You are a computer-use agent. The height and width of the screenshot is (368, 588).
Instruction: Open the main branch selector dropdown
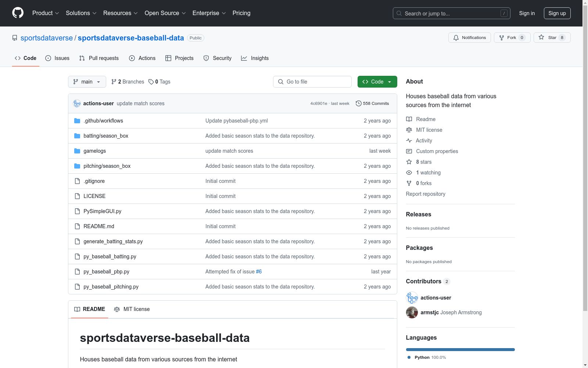87,82
